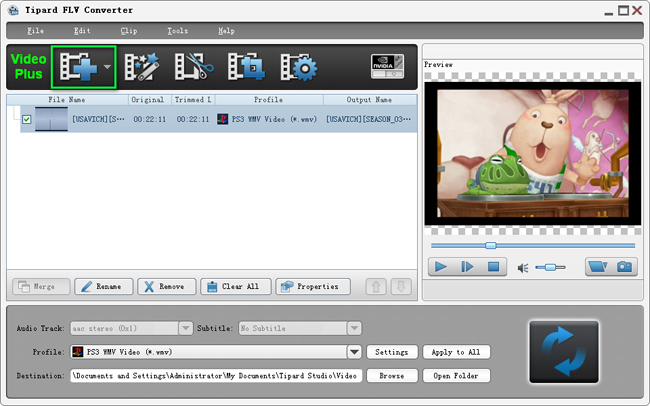This screenshot has height=406, width=650.
Task: Open the video Effect magic wand tool
Action: pos(142,66)
